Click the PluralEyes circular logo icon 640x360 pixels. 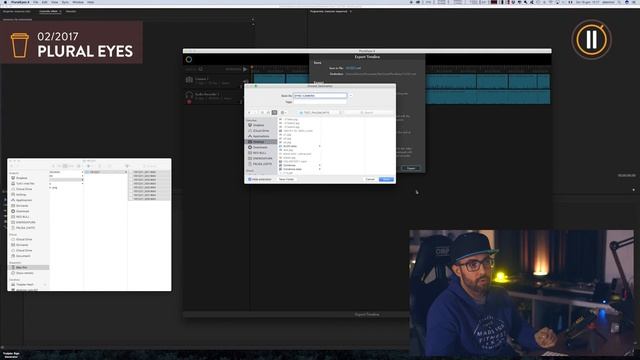[x=189, y=59]
